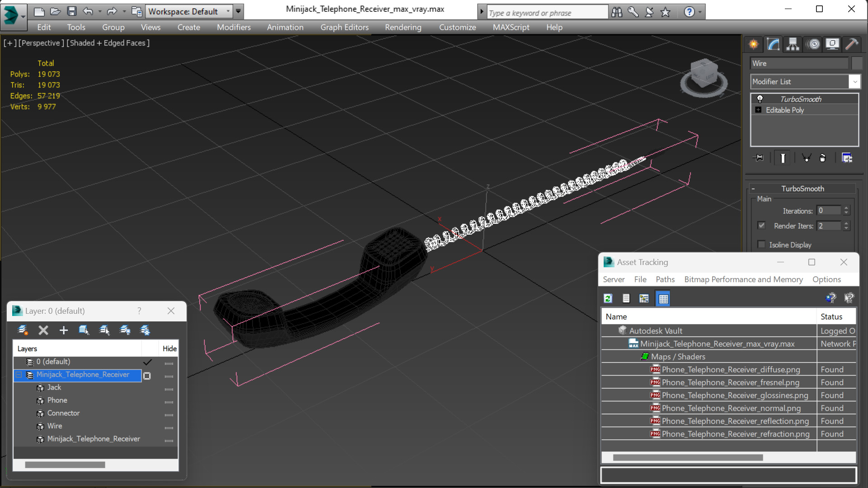
Task: Click the Asset Tracking help icon
Action: [x=830, y=298]
